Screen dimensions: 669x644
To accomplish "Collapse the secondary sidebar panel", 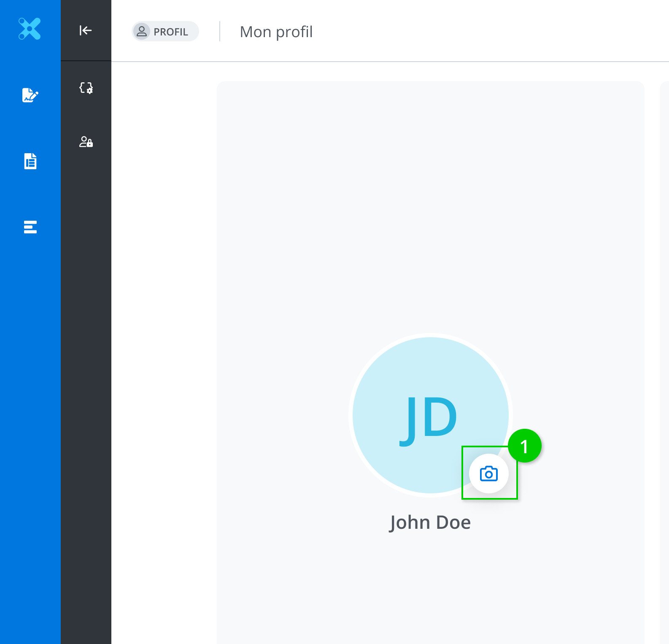I will 86,30.
